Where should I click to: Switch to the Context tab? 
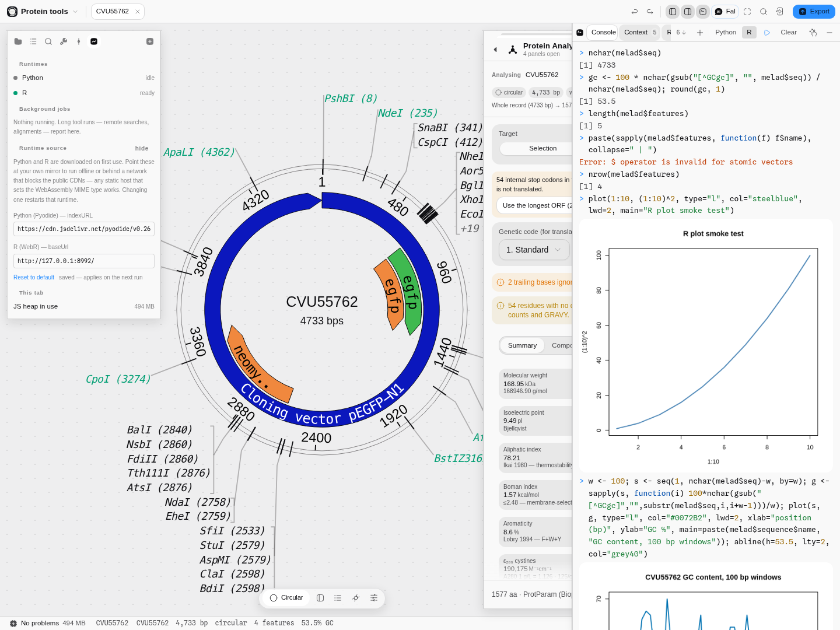click(640, 33)
